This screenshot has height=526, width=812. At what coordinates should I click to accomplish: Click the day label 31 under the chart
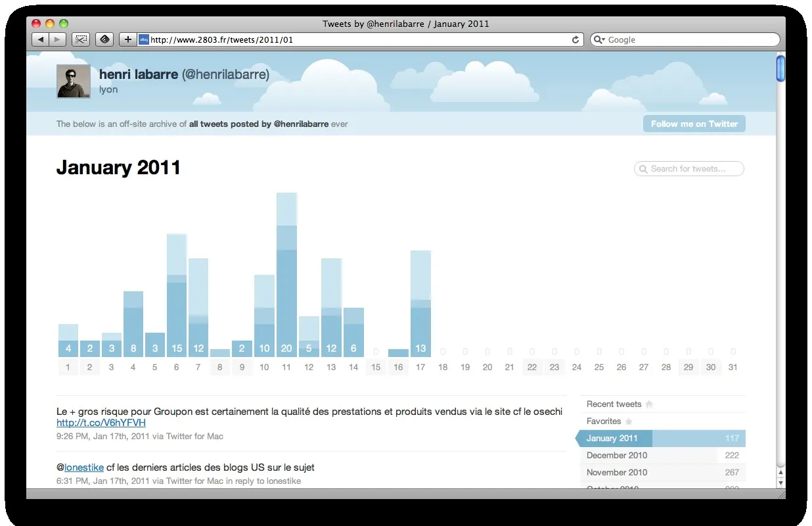click(733, 368)
